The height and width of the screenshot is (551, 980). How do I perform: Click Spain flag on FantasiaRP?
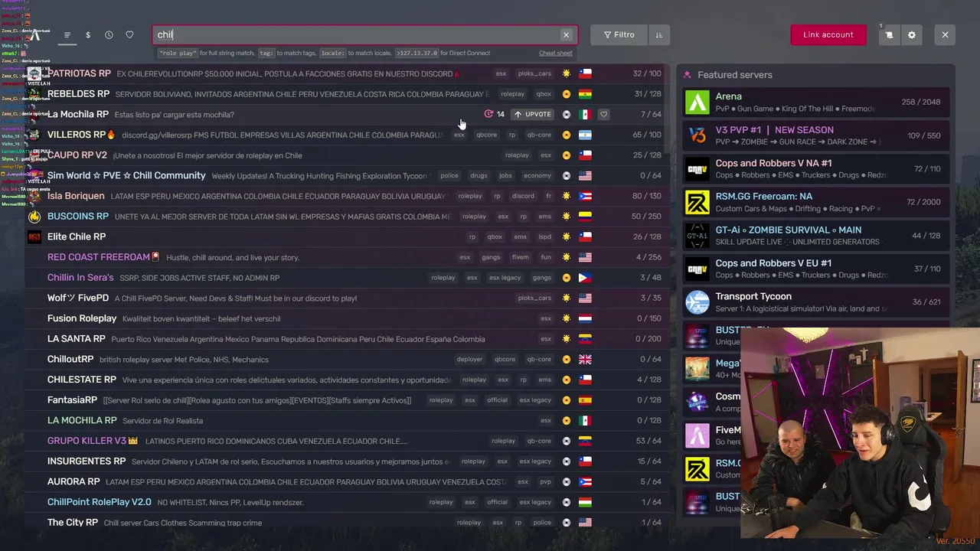coord(585,400)
